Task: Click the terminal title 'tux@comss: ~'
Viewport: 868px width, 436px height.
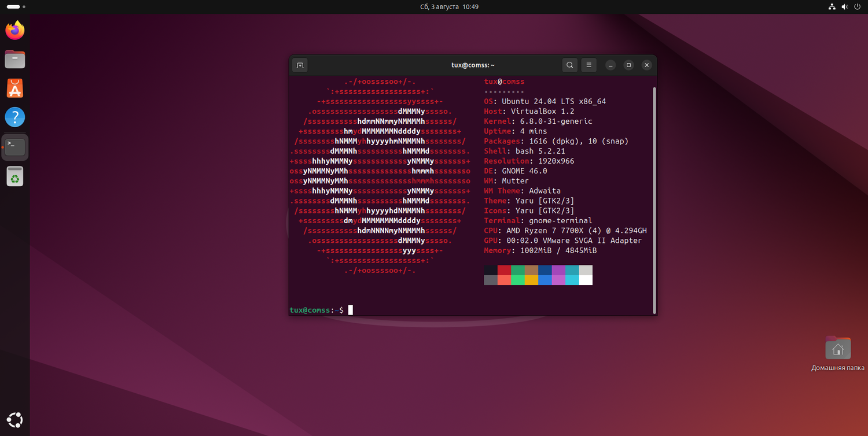Action: (x=473, y=65)
